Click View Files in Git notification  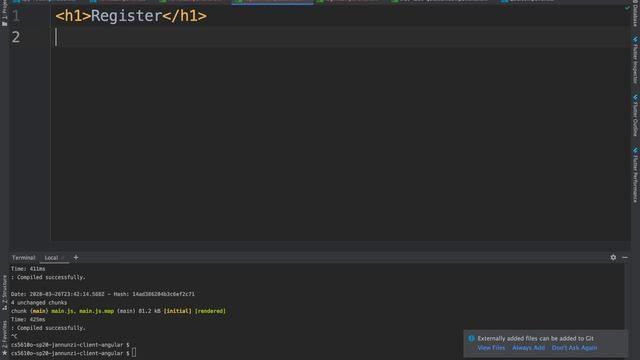(x=491, y=348)
